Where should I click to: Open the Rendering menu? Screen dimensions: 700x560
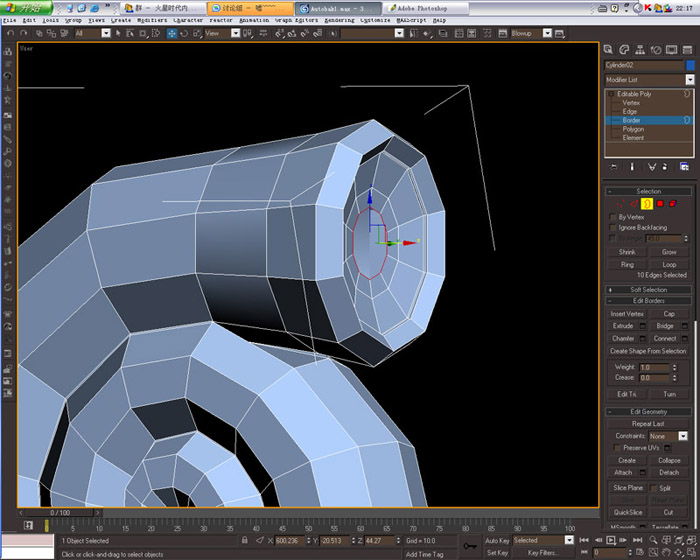point(339,21)
